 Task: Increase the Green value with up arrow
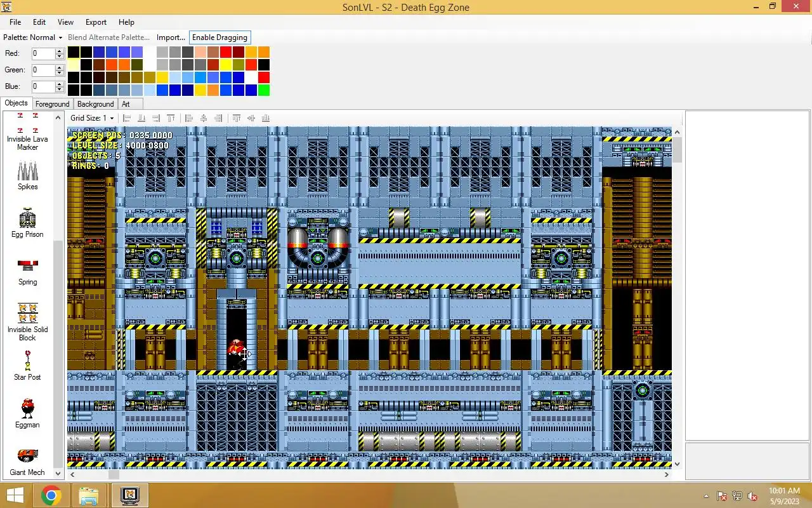(60, 67)
